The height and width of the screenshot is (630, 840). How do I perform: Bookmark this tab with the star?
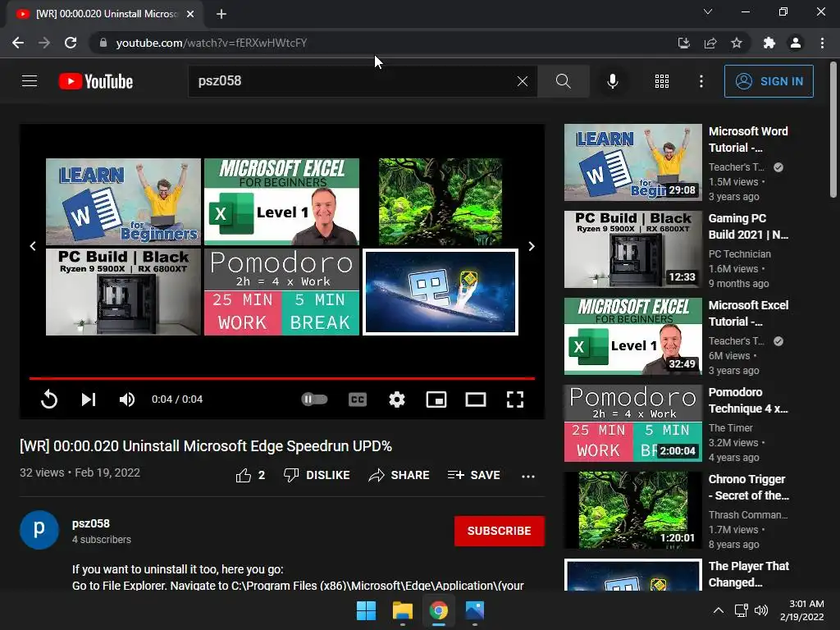[x=737, y=43]
